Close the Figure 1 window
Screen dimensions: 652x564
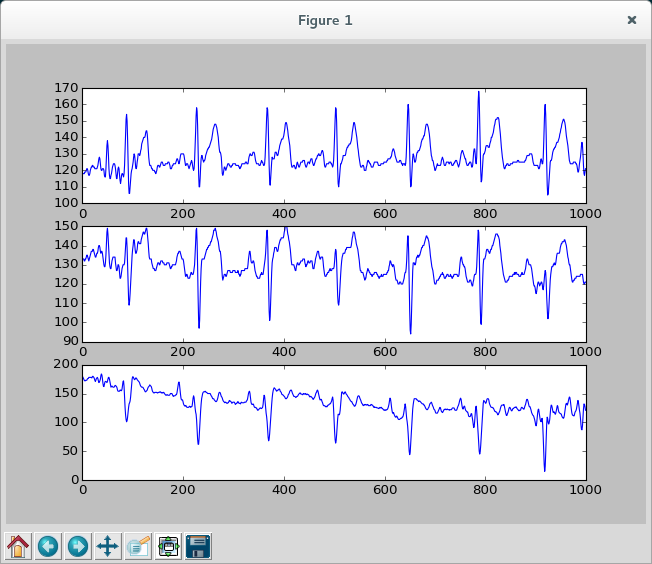point(631,20)
